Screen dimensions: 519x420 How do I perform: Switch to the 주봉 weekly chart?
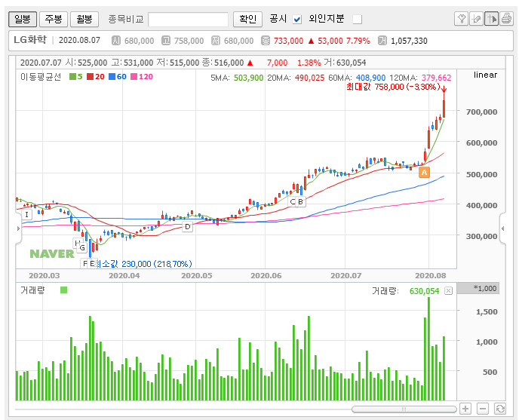(x=54, y=19)
